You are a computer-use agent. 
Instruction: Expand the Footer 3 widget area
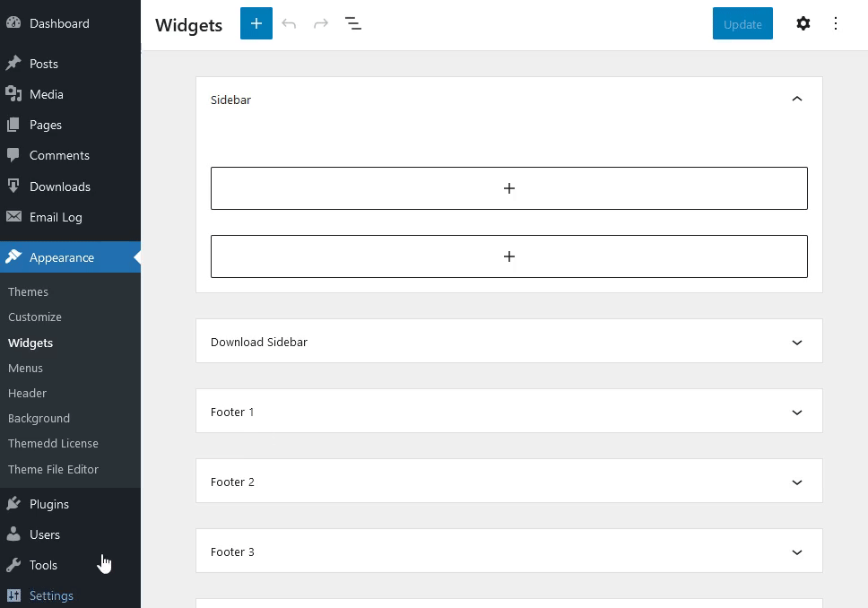(x=796, y=552)
